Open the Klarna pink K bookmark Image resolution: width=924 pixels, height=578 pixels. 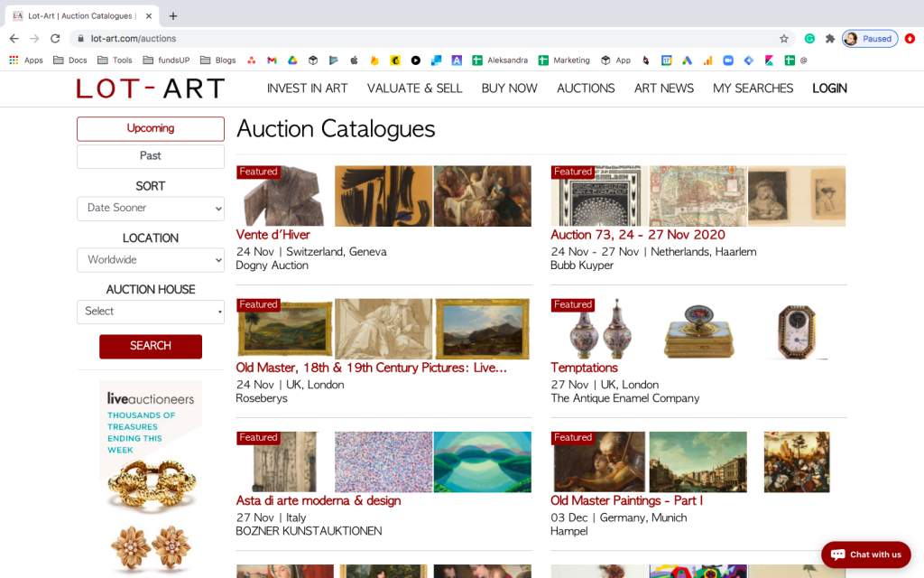coord(769,61)
